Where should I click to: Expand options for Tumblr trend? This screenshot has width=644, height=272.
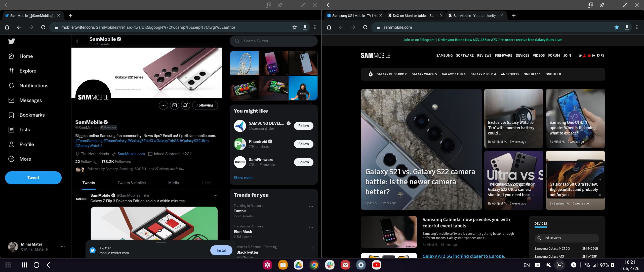tap(311, 207)
